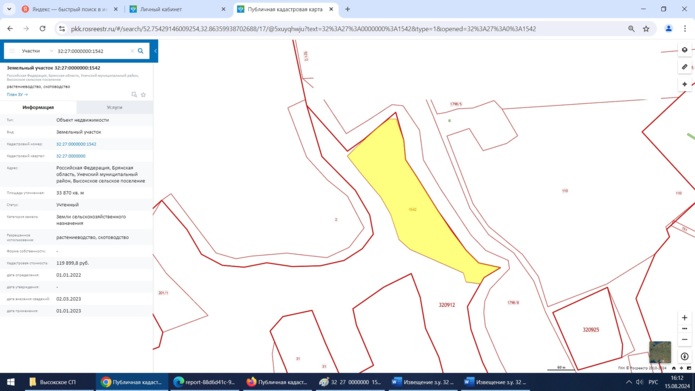Clear the cadastral number search field

tap(132, 51)
